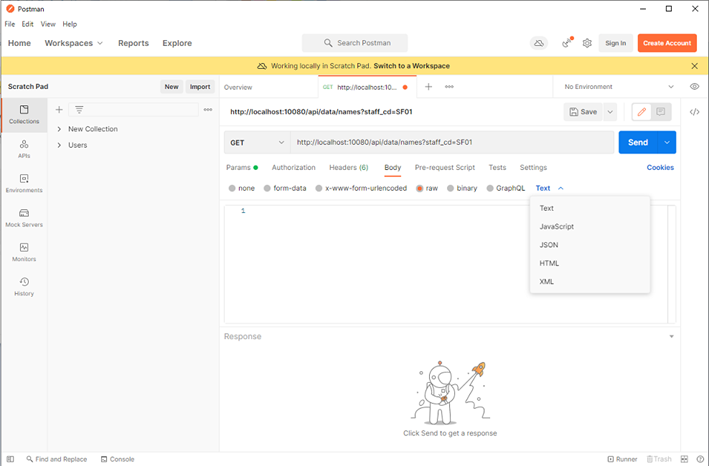Click the environment quick look eye icon
The width and height of the screenshot is (709, 466).
695,87
